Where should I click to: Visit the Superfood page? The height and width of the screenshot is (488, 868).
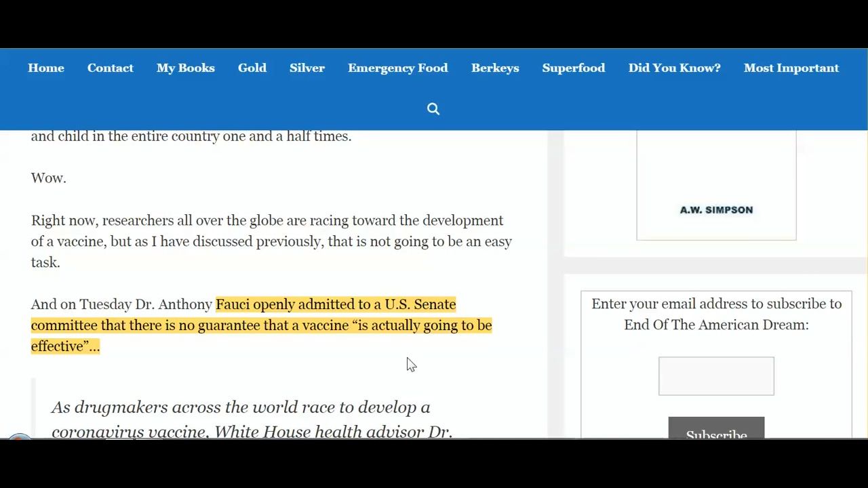pos(573,68)
